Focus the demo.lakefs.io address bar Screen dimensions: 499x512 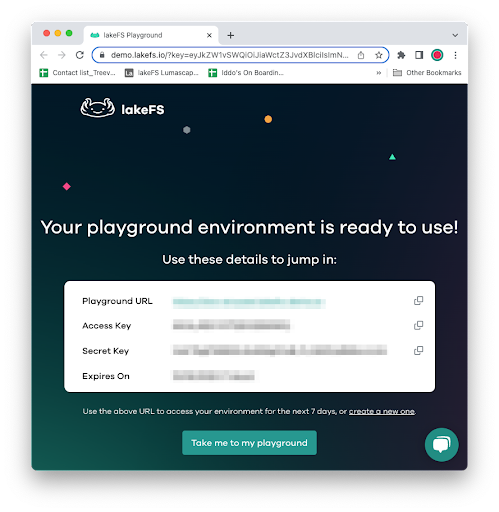click(x=230, y=55)
